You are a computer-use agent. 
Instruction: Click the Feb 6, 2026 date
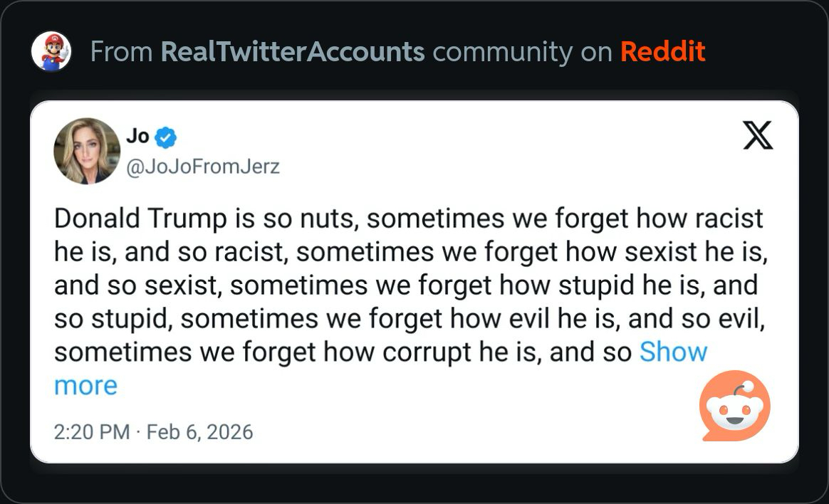point(199,431)
